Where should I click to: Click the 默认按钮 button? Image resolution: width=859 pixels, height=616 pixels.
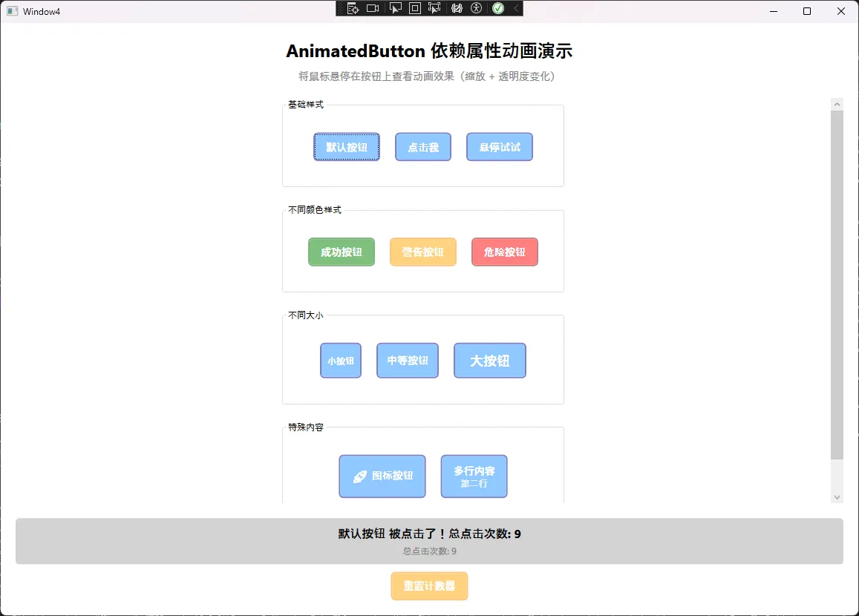pyautogui.click(x=347, y=147)
